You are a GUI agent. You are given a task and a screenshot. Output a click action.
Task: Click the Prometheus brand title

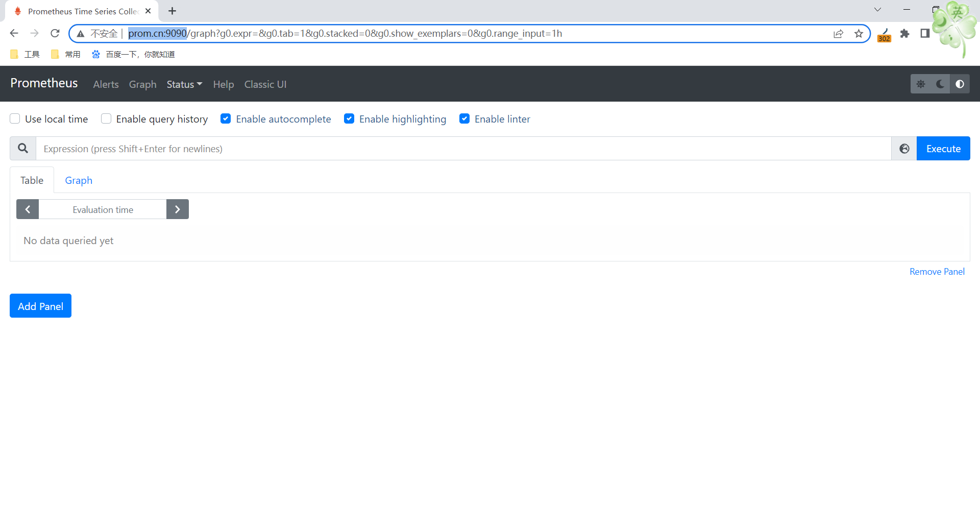tap(44, 83)
